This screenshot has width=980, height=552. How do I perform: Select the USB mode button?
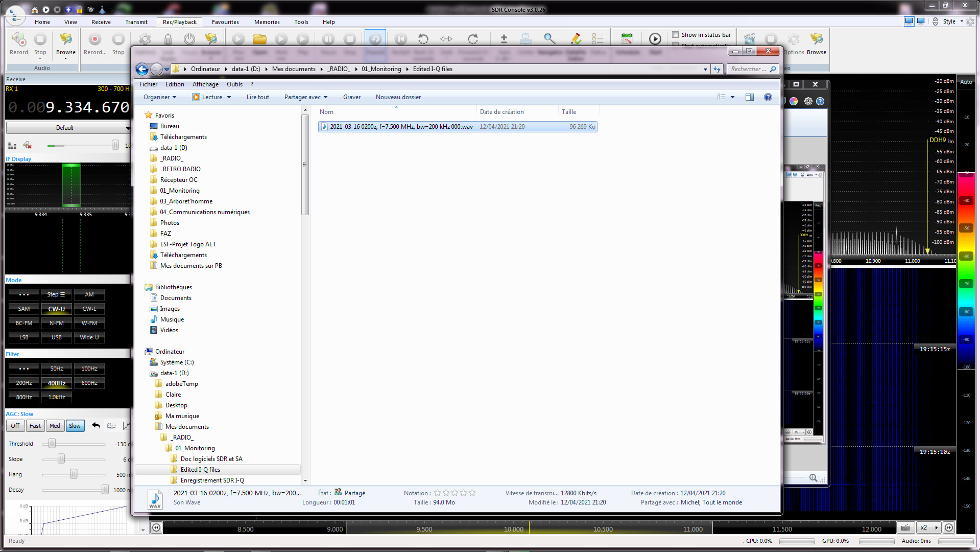[57, 337]
